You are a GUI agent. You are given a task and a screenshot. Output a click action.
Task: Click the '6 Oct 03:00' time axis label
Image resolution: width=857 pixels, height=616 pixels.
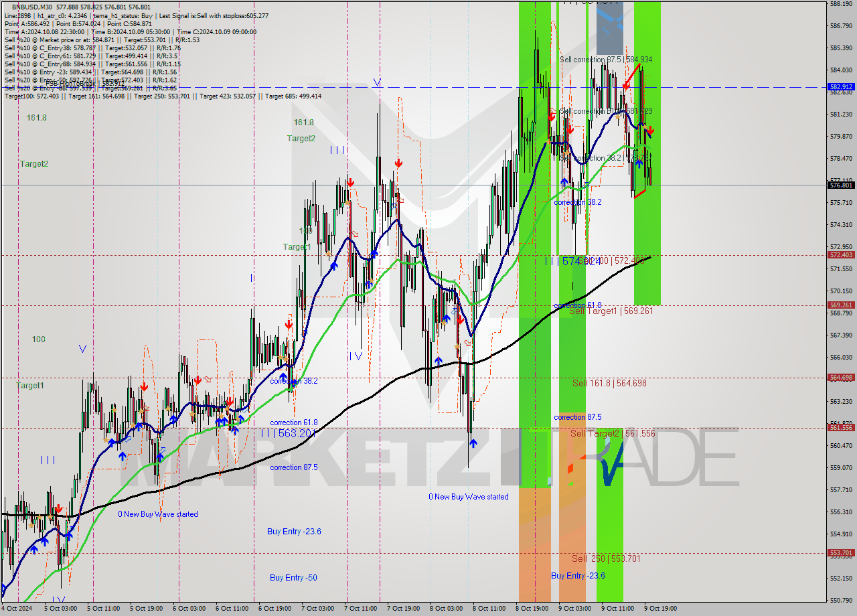[189, 609]
